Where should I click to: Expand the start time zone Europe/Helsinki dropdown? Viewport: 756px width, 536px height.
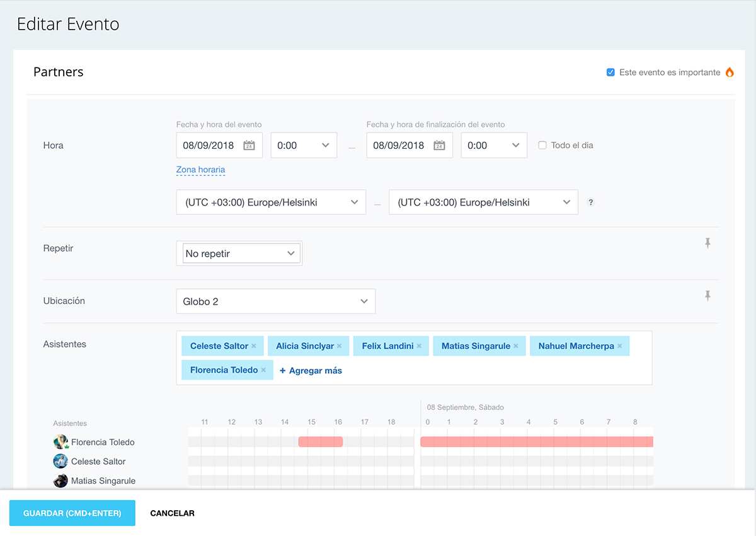point(271,202)
